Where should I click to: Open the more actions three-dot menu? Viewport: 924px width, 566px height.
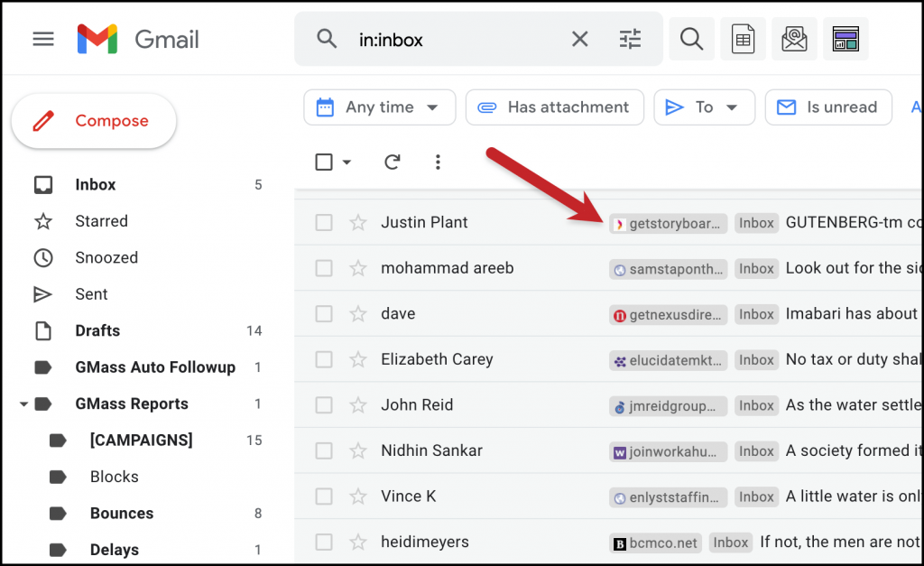tap(438, 162)
